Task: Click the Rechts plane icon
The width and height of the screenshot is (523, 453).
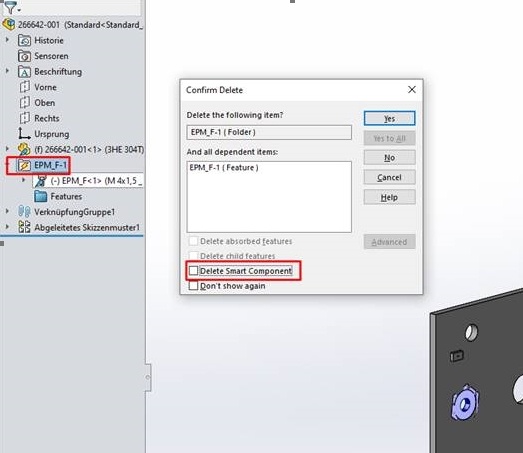Action: (24, 118)
